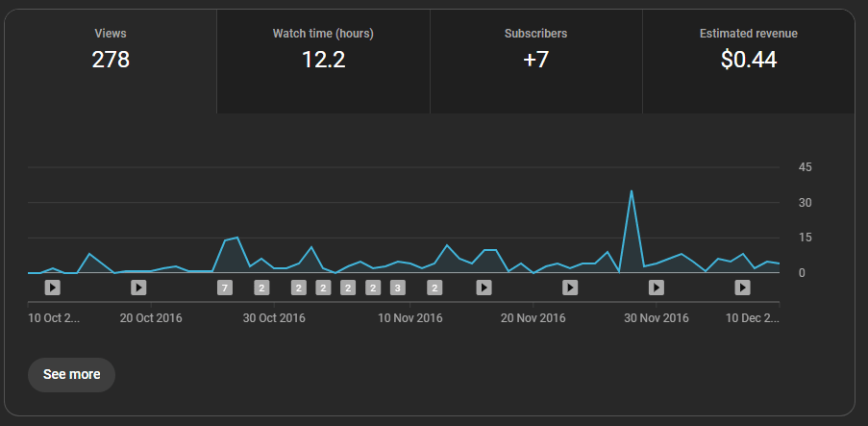The height and width of the screenshot is (426, 868).
Task: Click the truncated '10 Oct 2...' axis date
Action: (54, 318)
